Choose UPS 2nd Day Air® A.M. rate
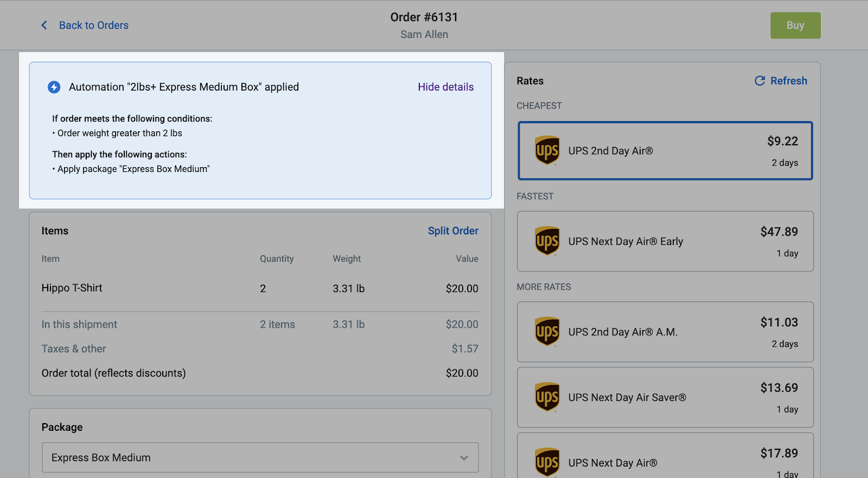Image resolution: width=868 pixels, height=478 pixels. 665,332
